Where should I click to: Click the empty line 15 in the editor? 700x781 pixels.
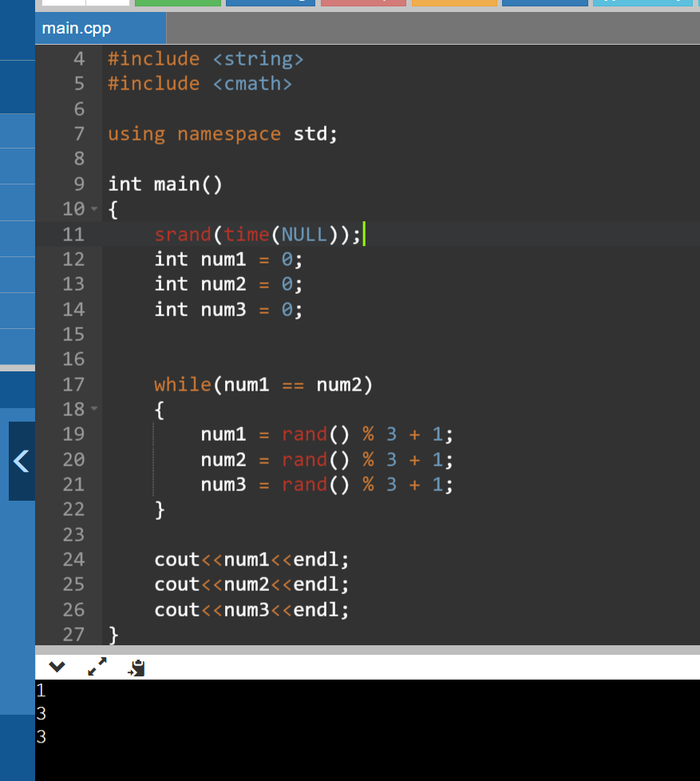pyautogui.click(x=239, y=334)
